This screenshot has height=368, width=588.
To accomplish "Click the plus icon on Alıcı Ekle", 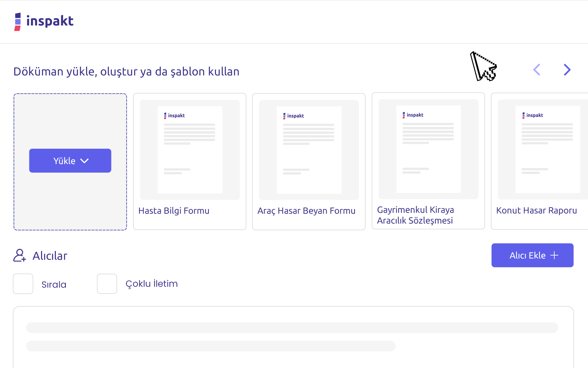I will [554, 255].
